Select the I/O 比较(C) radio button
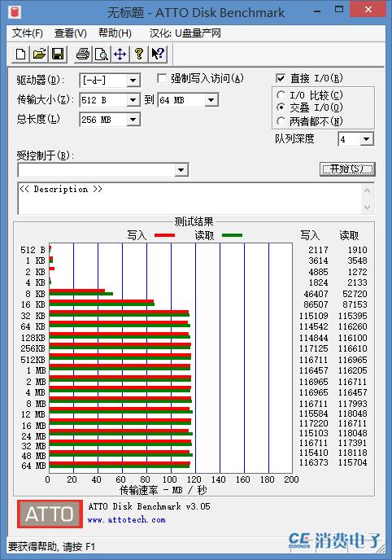The height and width of the screenshot is (560, 392). (281, 95)
